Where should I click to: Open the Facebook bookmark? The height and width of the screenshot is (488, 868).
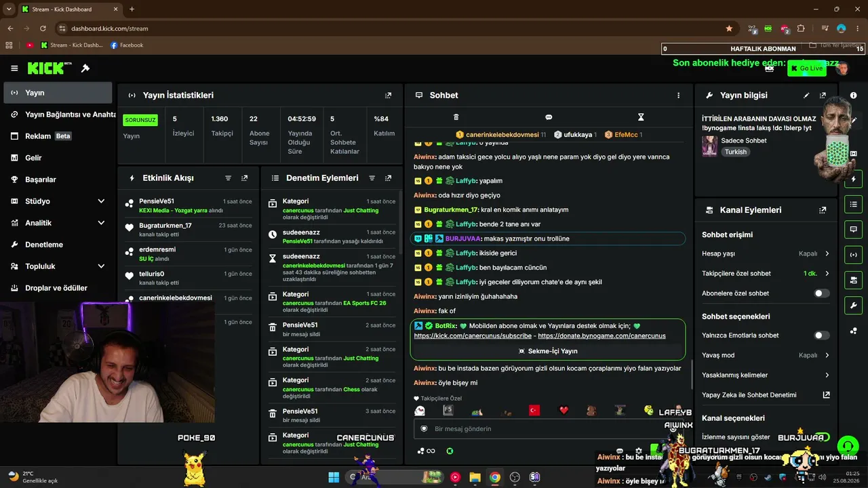pyautogui.click(x=126, y=45)
